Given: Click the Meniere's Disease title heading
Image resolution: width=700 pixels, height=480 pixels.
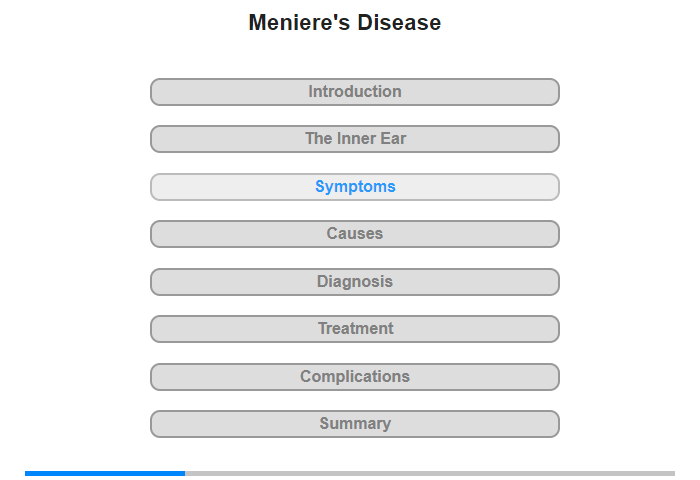Looking at the screenshot, I should point(345,23).
